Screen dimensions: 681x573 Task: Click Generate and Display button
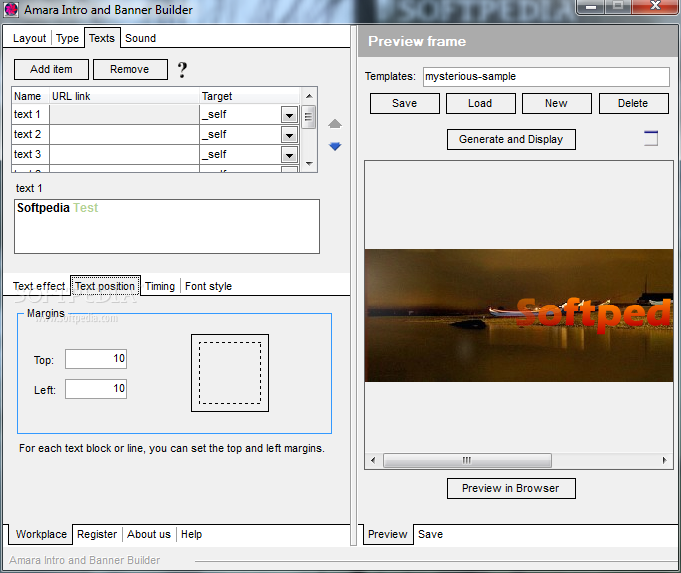[511, 139]
